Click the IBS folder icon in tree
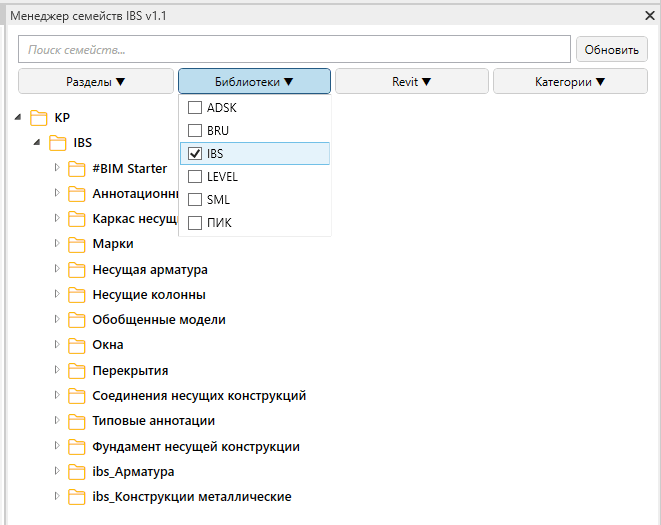The image size is (661, 525). click(x=57, y=143)
